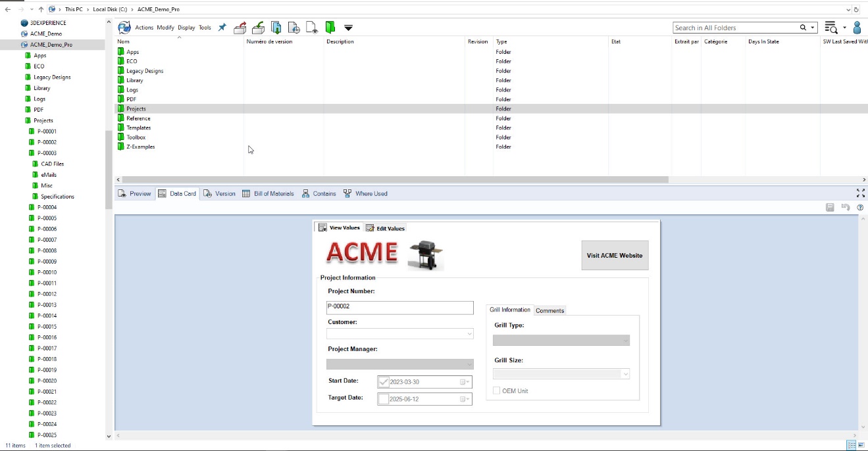The width and height of the screenshot is (868, 451).
Task: Click the data card help icon
Action: pos(860,208)
